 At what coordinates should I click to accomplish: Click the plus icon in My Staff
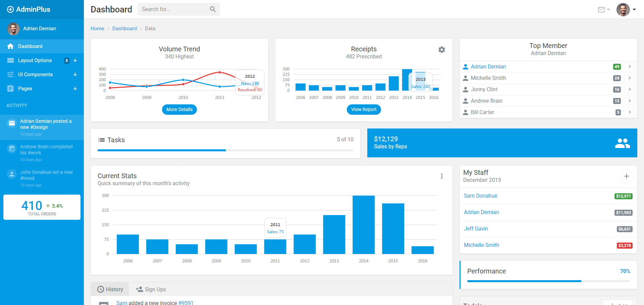click(626, 176)
